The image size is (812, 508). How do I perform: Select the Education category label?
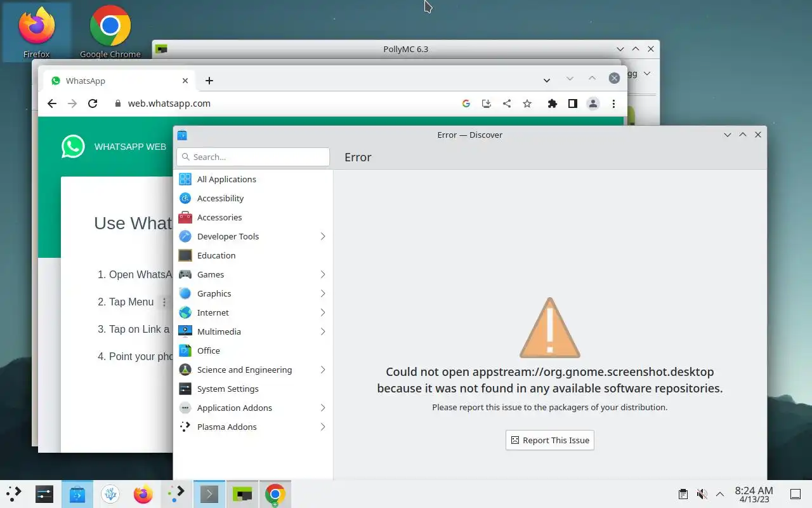pos(216,255)
